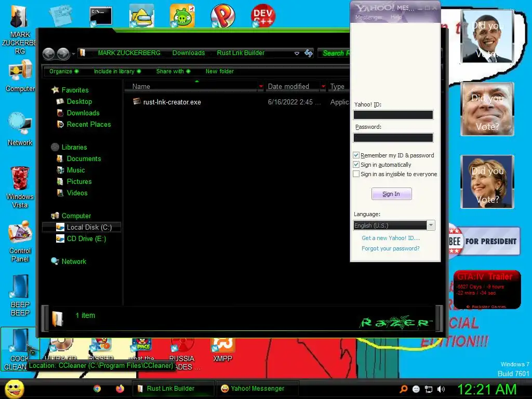Open the Windows Vista recycle bin icon

[20, 187]
